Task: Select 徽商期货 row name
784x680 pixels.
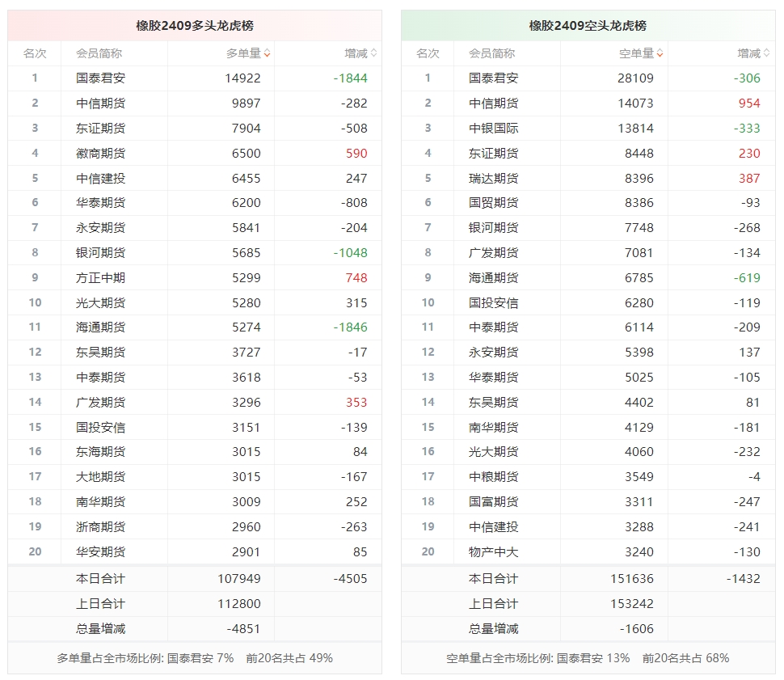Action: point(100,153)
